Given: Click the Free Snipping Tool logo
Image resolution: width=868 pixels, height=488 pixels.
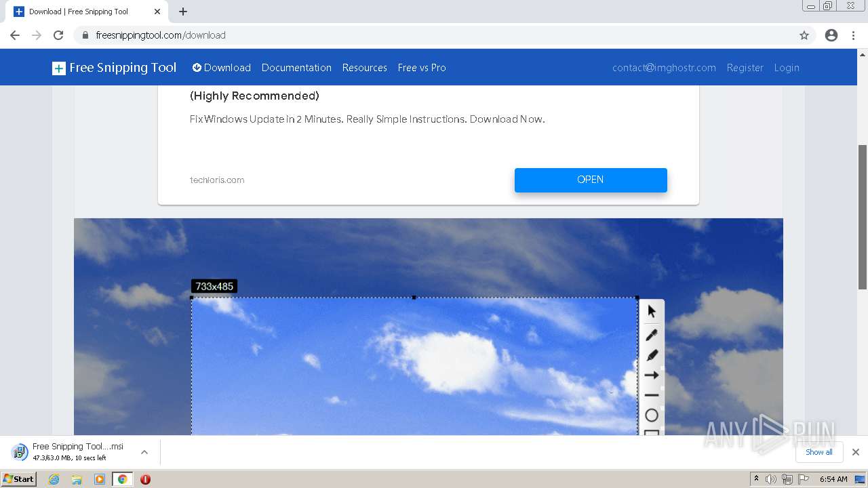Looking at the screenshot, I should pyautogui.click(x=114, y=68).
